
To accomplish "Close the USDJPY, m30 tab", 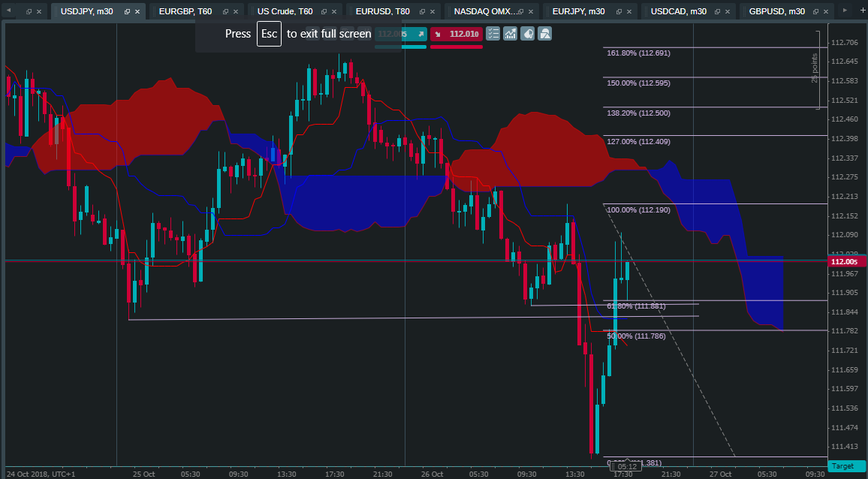I will point(137,11).
